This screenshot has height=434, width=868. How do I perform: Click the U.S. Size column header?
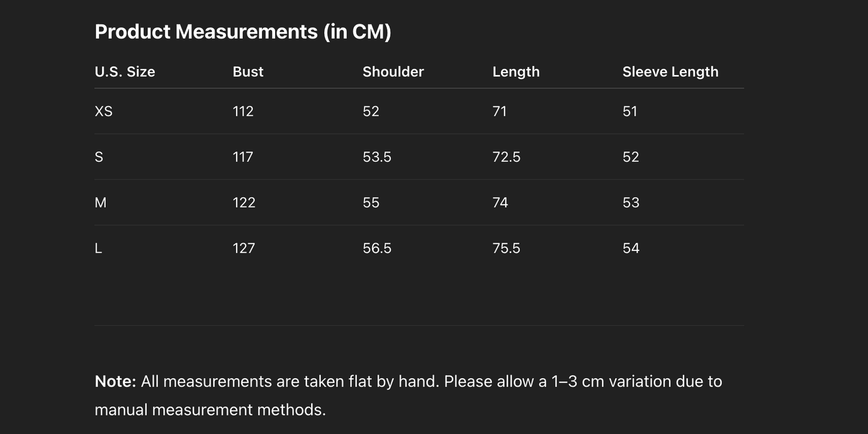(125, 72)
